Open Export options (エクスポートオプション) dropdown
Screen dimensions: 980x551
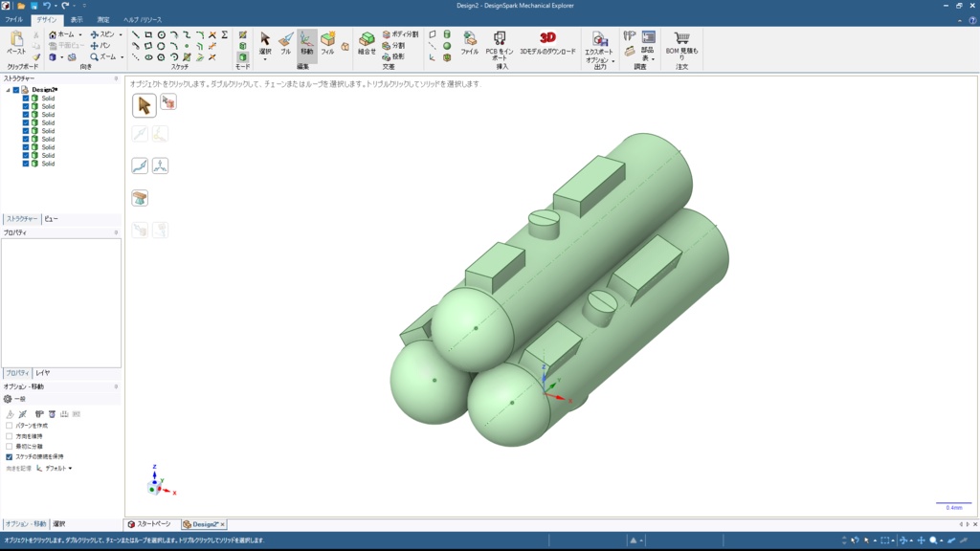tap(613, 61)
